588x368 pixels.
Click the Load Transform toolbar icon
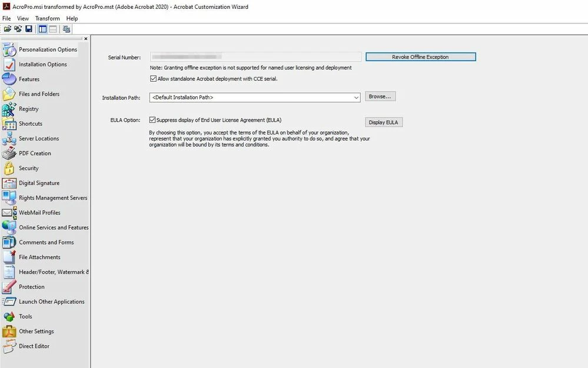tap(18, 29)
